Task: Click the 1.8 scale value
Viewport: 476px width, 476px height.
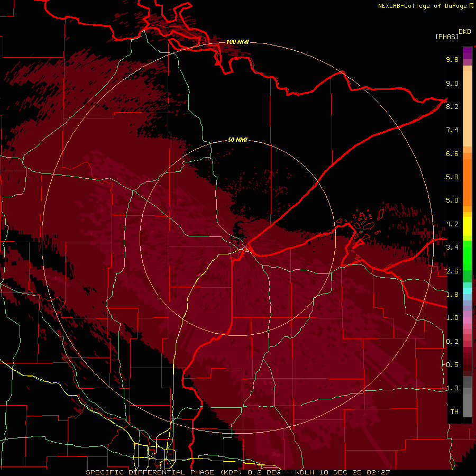Action: pyautogui.click(x=452, y=295)
